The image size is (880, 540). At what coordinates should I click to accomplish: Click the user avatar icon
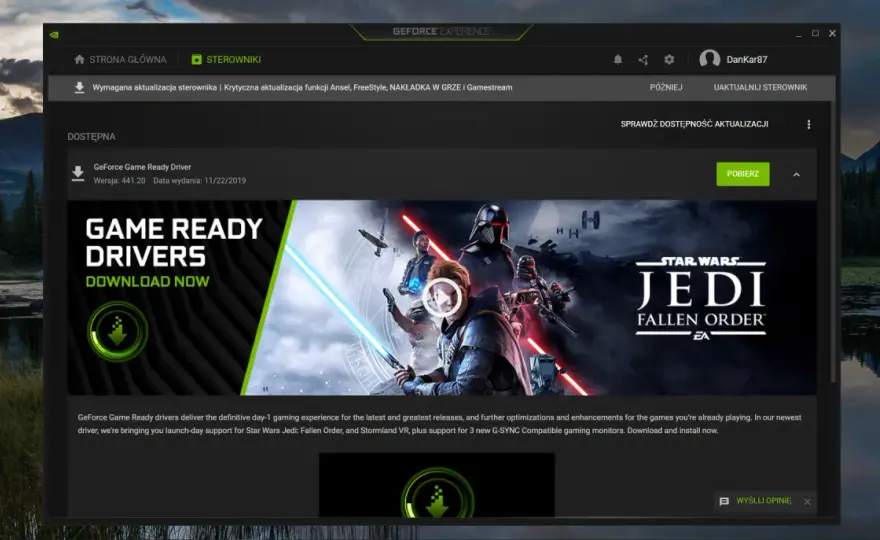[x=709, y=59]
